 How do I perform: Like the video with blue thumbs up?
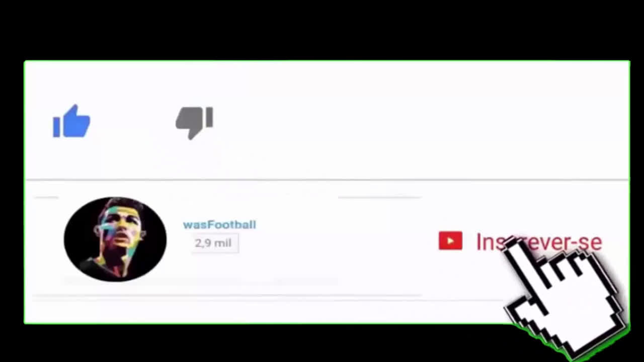pos(71,121)
